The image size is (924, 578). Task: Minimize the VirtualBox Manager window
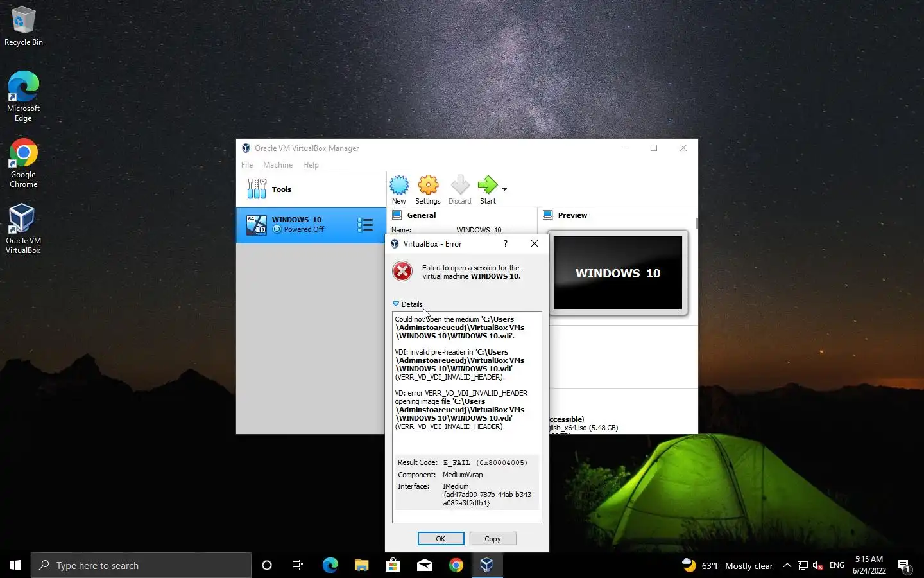625,148
